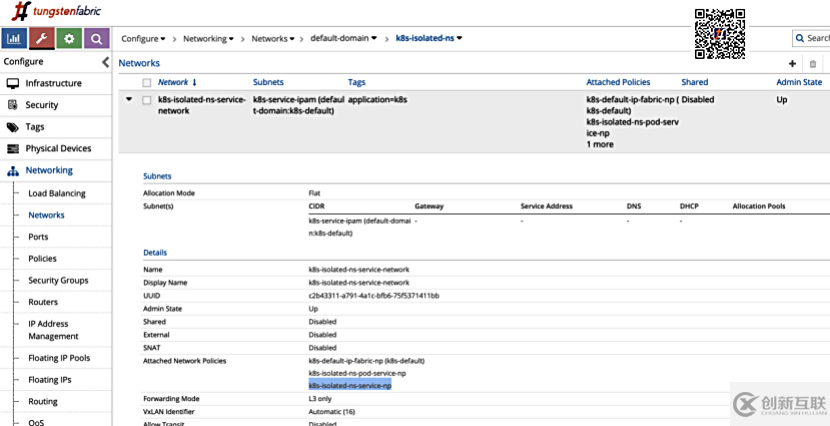Select Physical Devices in the sidebar
The image size is (830, 426).
pos(58,149)
